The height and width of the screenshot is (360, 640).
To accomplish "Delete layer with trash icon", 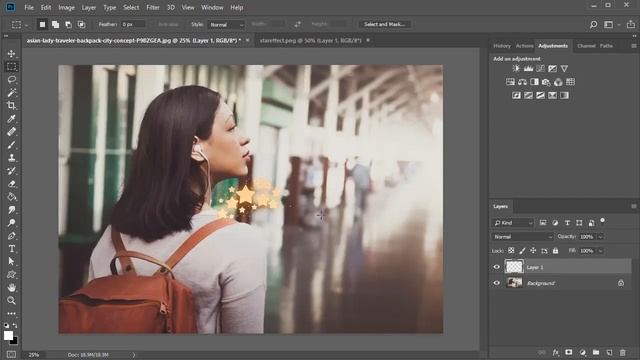I will 622,352.
